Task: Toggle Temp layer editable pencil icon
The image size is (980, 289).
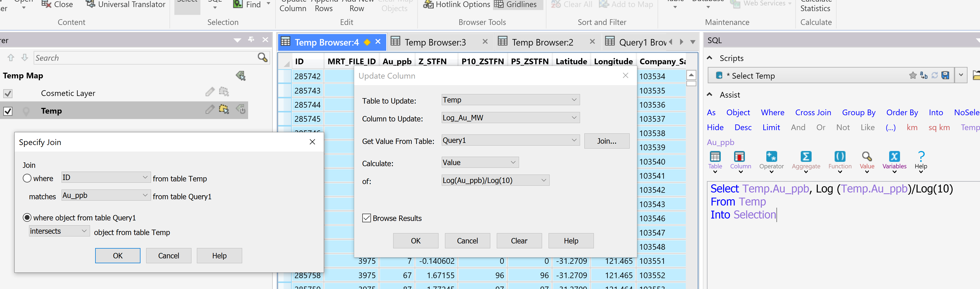Action: tap(210, 110)
